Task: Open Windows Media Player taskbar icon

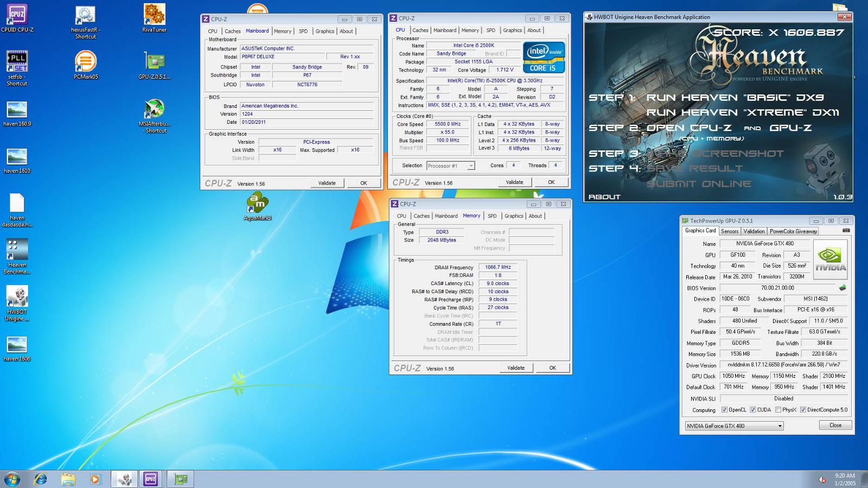Action: [x=95, y=479]
